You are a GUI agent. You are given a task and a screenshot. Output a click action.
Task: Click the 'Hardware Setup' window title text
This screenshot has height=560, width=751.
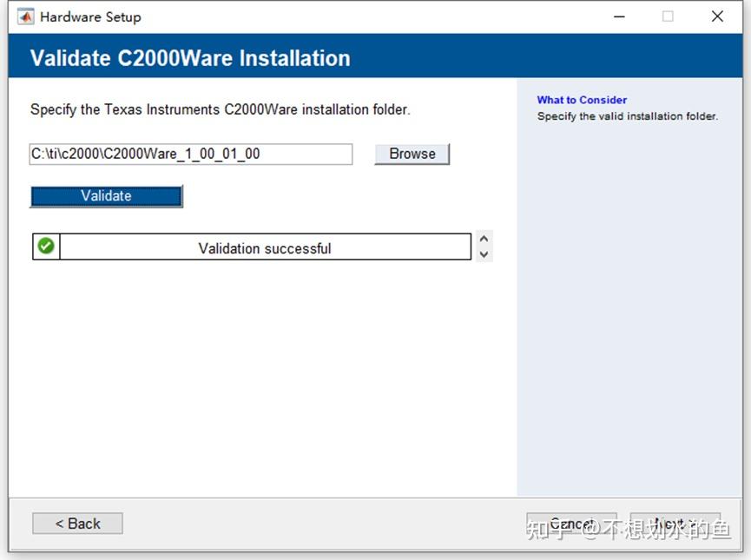point(90,16)
